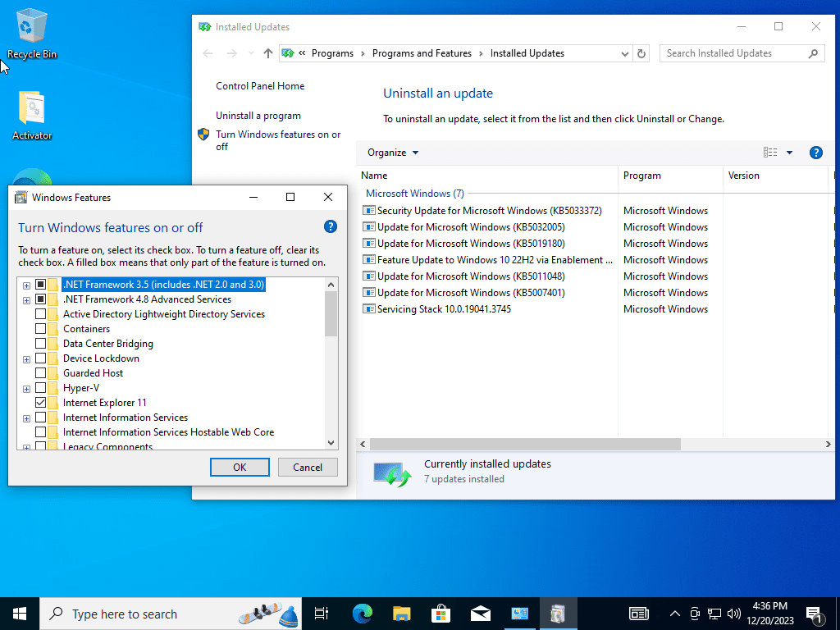Click features list scroll down arrow
The width and height of the screenshot is (840, 630).
331,442
